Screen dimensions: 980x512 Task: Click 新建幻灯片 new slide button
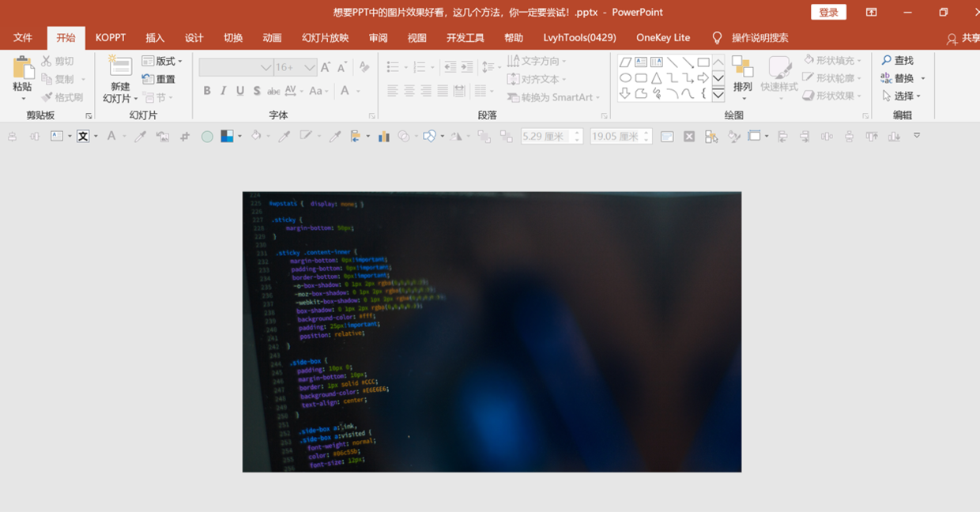[x=120, y=79]
